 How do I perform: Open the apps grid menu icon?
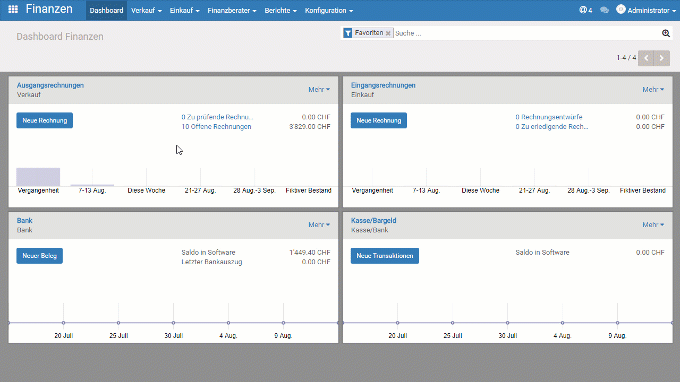click(x=13, y=9)
